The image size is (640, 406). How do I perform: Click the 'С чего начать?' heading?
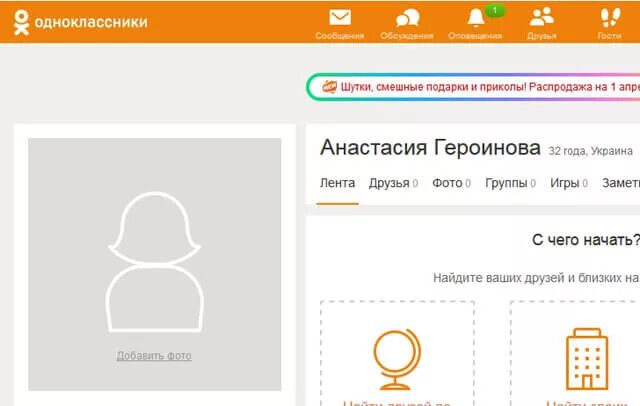[x=586, y=240]
